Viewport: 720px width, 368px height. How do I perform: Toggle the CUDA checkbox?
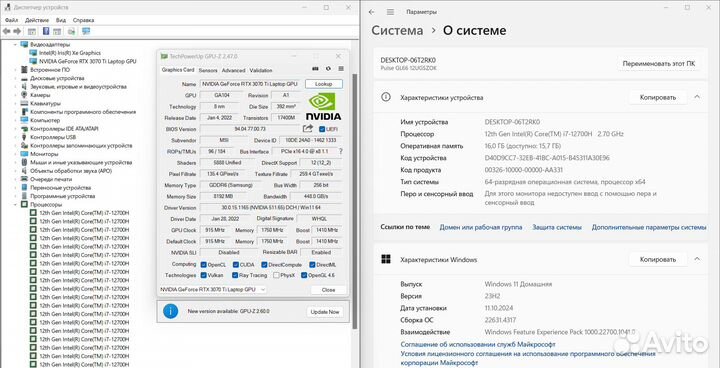(x=236, y=265)
